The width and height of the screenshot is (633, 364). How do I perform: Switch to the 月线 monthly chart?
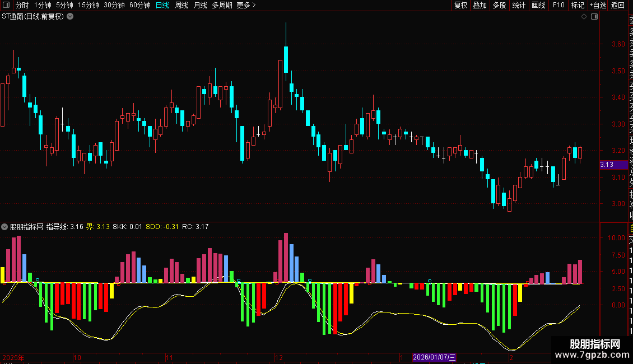200,5
